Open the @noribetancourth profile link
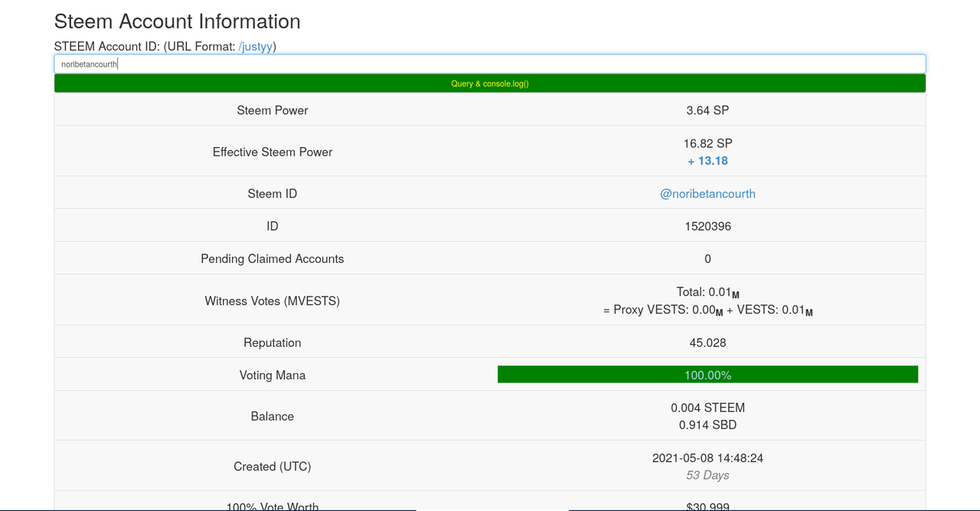Screen dimensions: 980x511 click(707, 194)
